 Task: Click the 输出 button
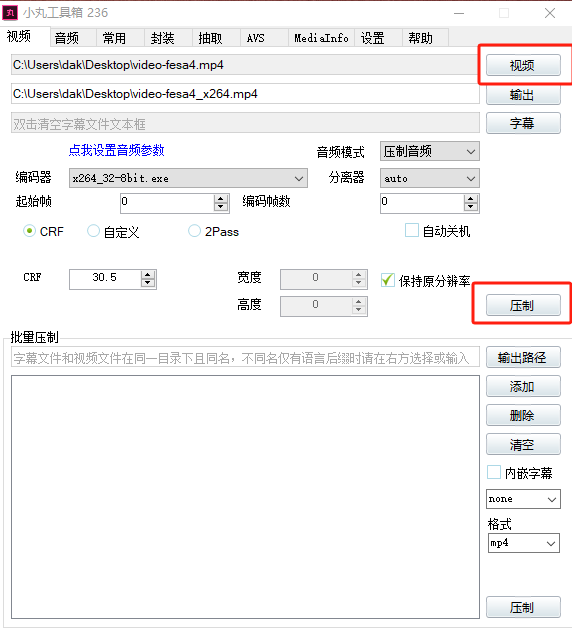click(x=523, y=95)
